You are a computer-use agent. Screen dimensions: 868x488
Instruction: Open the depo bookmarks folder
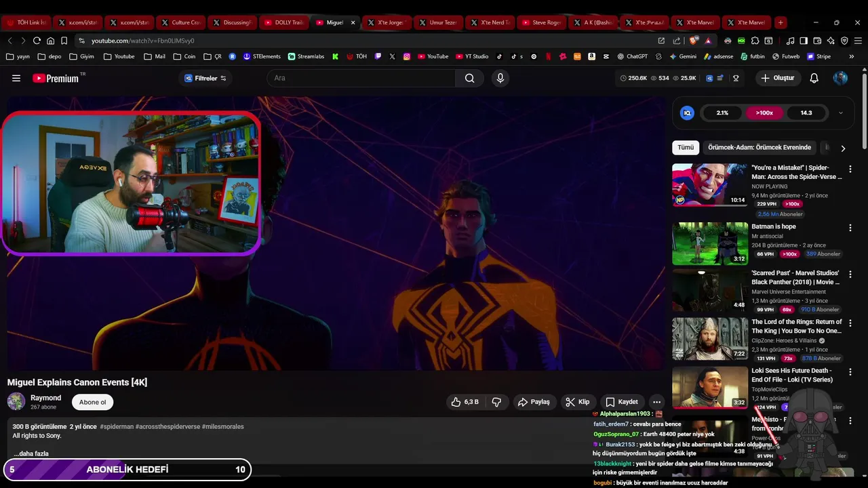pyautogui.click(x=50, y=56)
